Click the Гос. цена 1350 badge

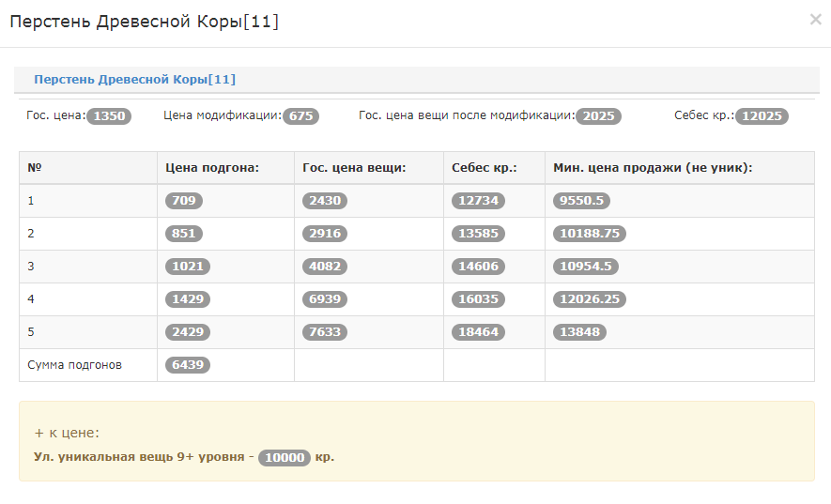[x=108, y=116]
